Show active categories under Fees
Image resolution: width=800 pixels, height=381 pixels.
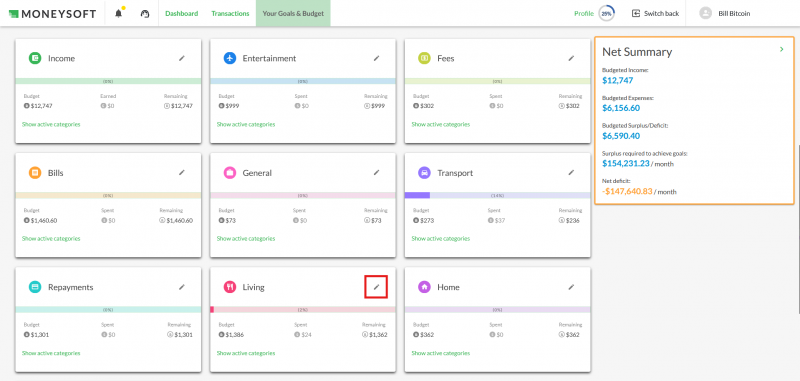441,124
